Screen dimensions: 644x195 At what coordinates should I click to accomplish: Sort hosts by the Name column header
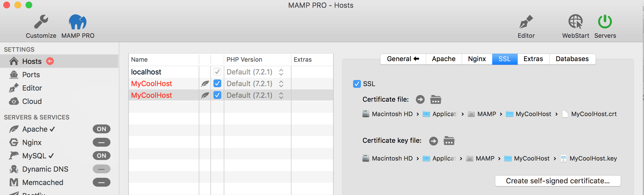(164, 59)
